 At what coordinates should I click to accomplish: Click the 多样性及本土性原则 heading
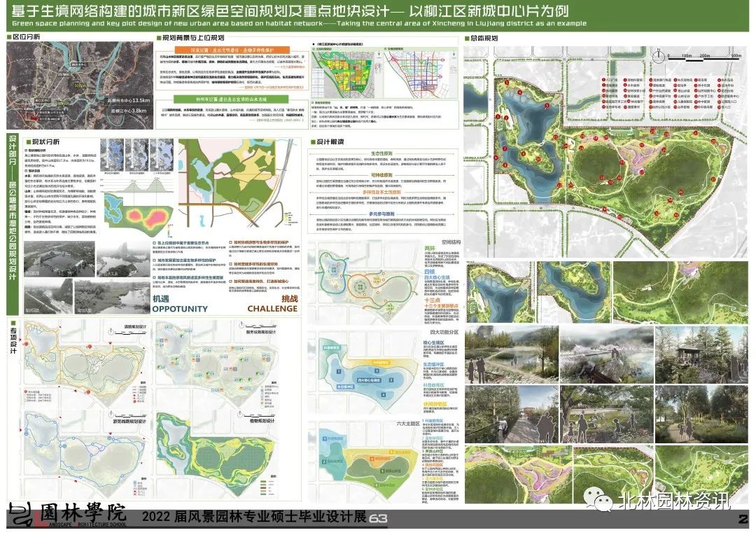pyautogui.click(x=381, y=193)
